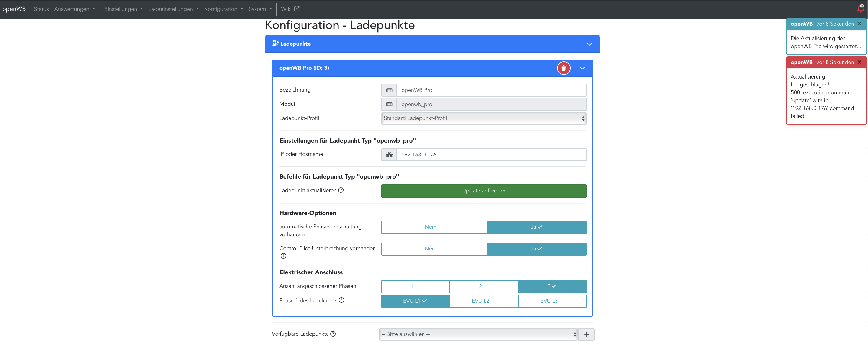Screen dimensions: 868x345
Task: Open the Ladeeinstellungen menu
Action: pyautogui.click(x=173, y=9)
